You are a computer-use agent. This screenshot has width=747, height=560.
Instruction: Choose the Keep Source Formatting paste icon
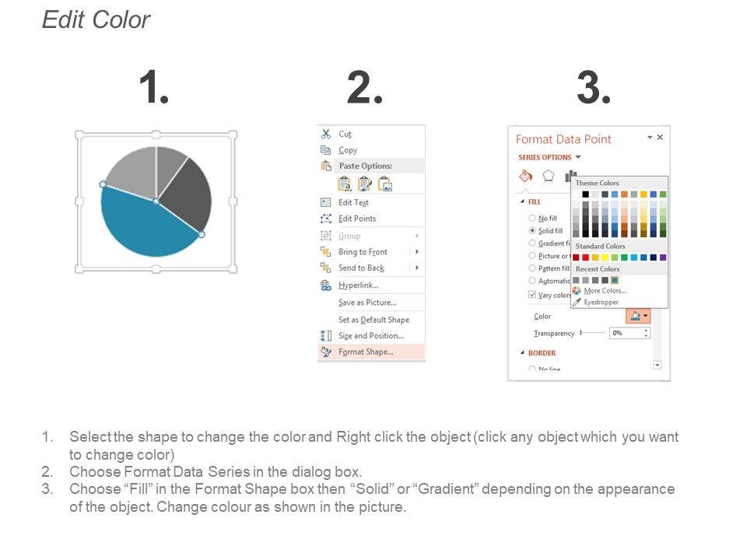345,184
